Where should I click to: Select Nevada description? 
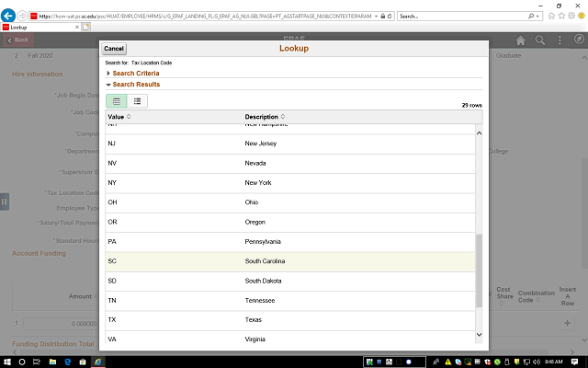point(255,163)
